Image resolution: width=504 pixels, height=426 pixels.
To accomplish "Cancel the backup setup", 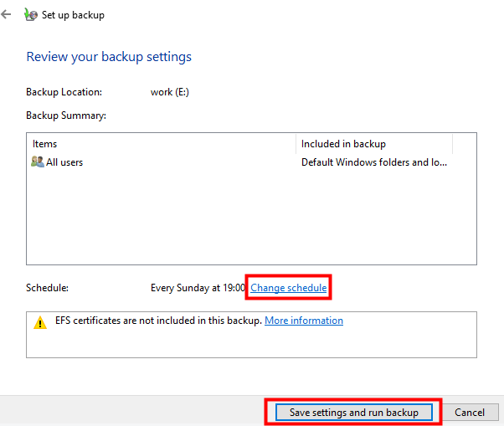I will pos(470,412).
